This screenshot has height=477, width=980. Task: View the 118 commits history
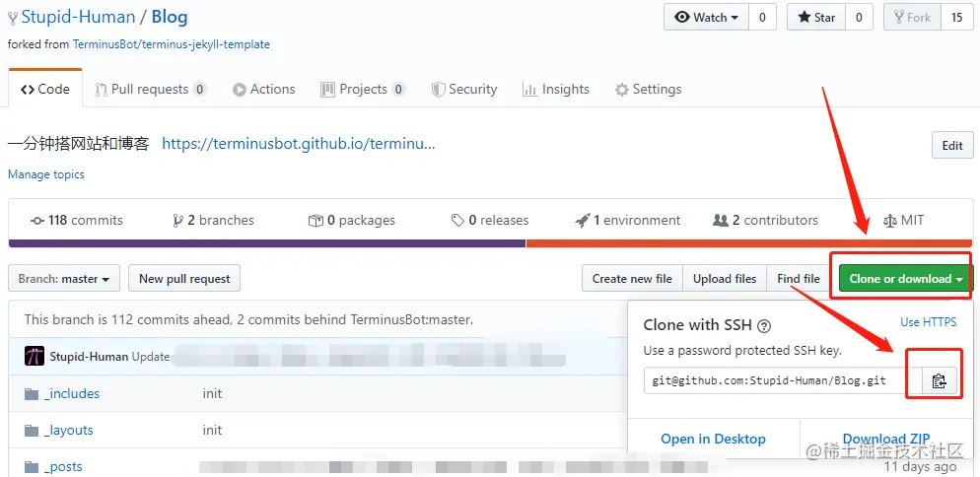77,220
